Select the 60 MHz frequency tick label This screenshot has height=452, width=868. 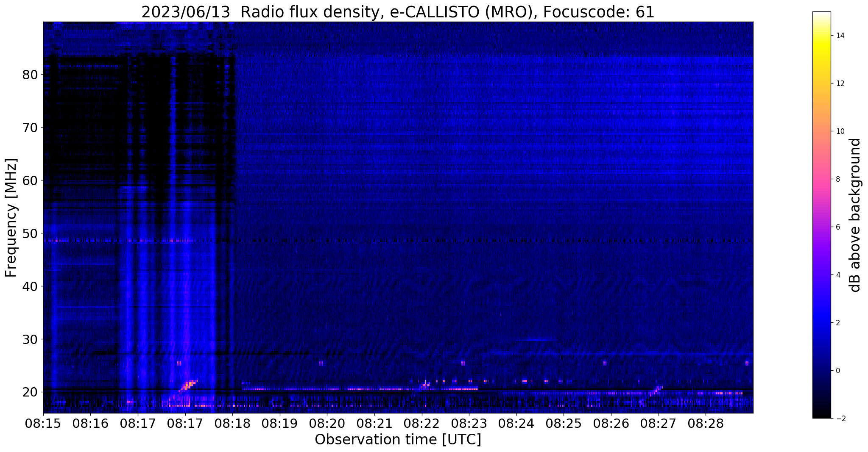[30, 180]
